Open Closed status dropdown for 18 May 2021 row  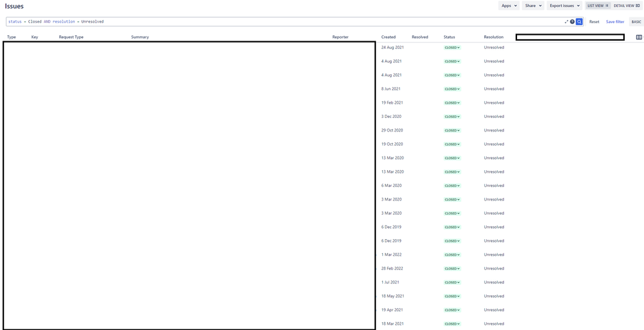click(452, 296)
